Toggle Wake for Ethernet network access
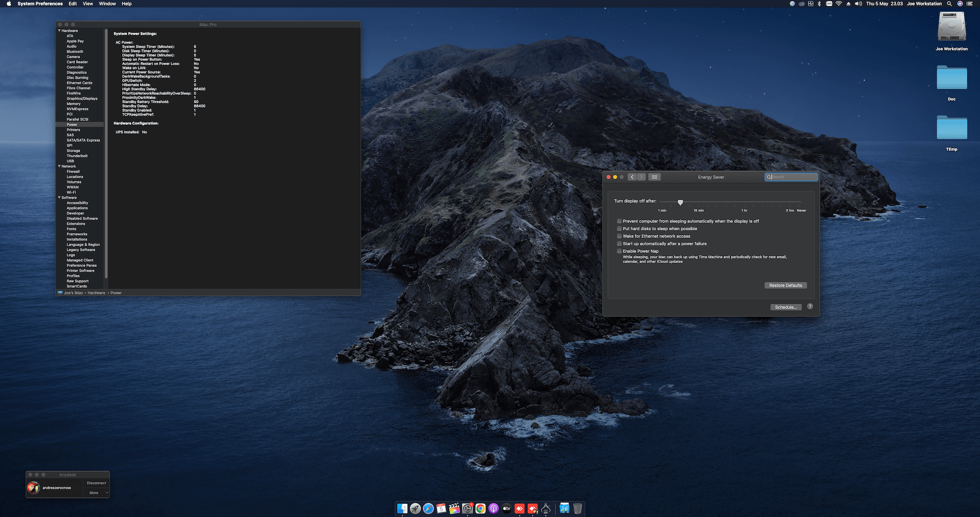The width and height of the screenshot is (980, 517). (619, 236)
